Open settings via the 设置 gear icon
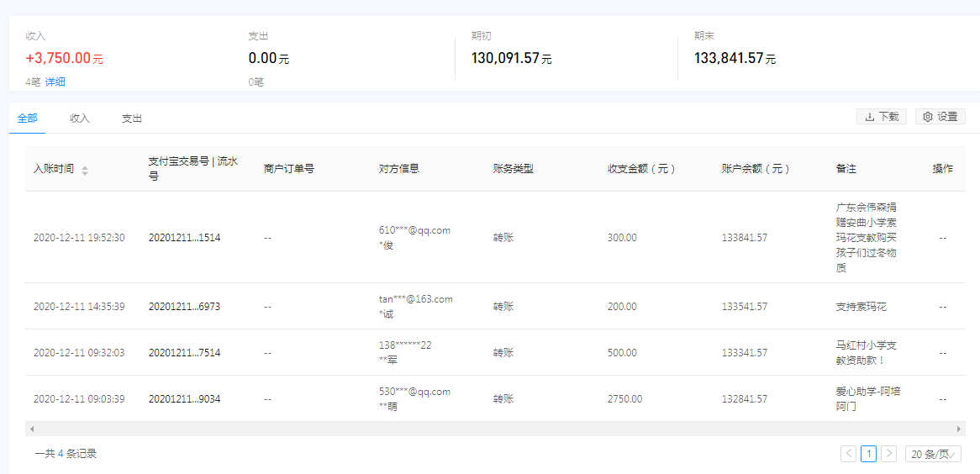Screen dimensions: 980x474 [928, 117]
